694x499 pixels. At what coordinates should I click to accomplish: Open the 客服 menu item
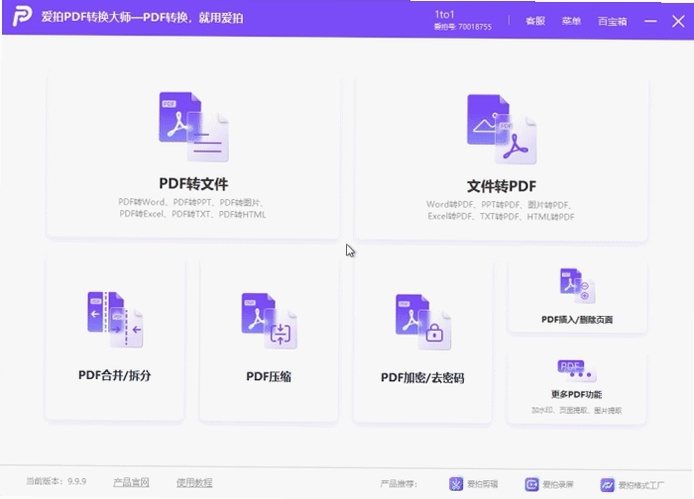(535, 21)
